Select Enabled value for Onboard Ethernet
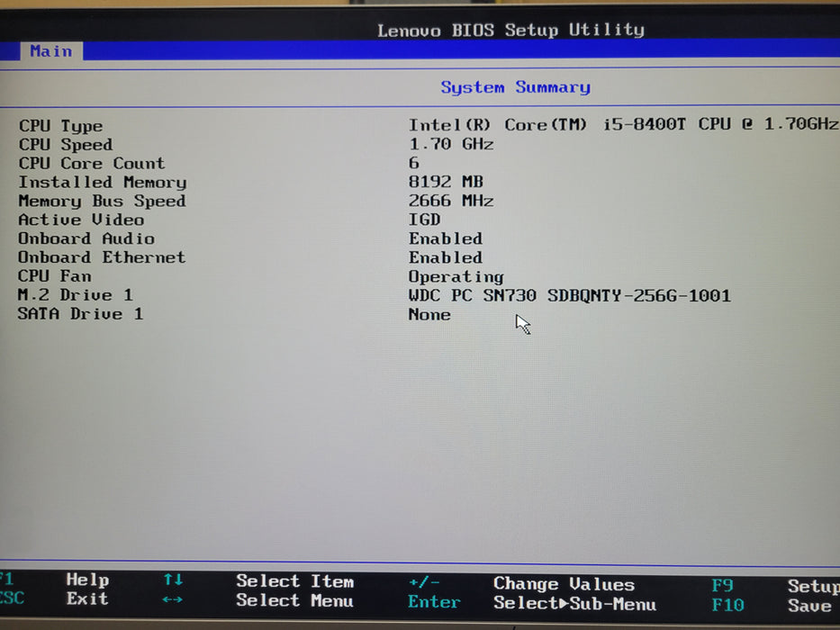 (445, 257)
